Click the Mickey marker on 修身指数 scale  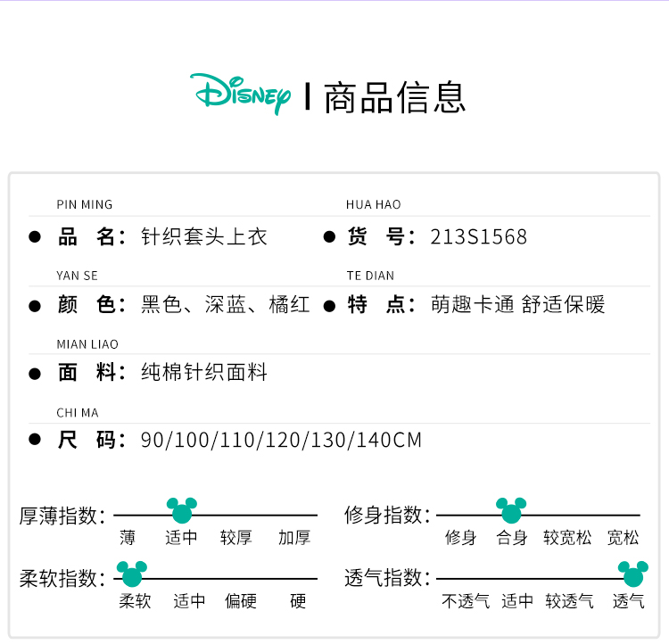511,510
